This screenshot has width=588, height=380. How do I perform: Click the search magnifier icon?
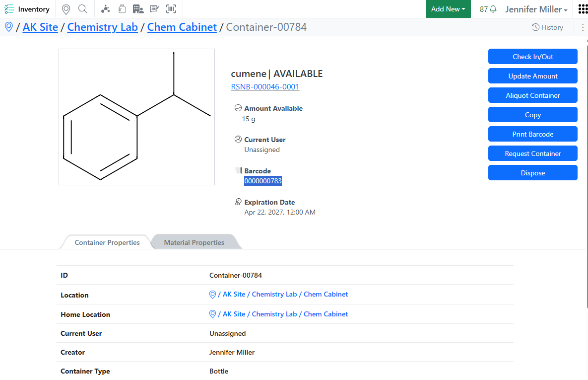pos(83,9)
